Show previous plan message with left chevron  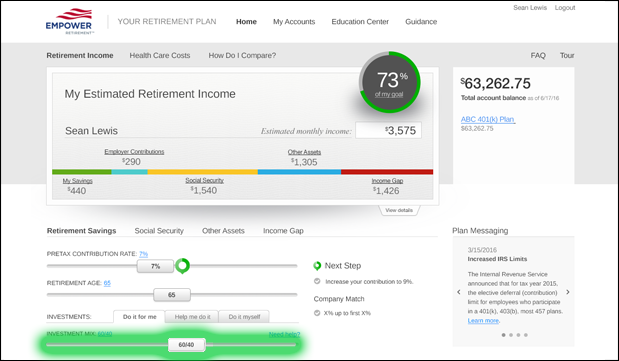459,292
